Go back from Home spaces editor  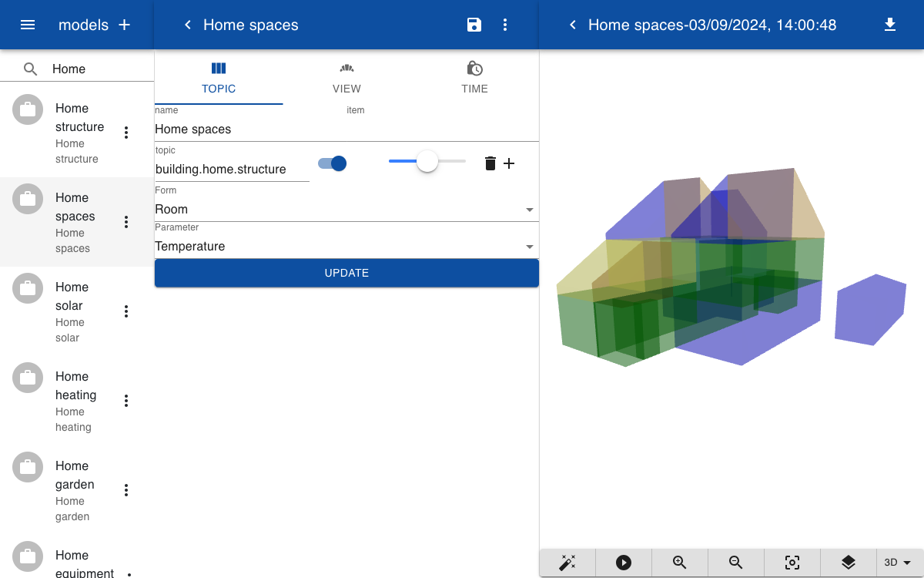click(x=187, y=25)
